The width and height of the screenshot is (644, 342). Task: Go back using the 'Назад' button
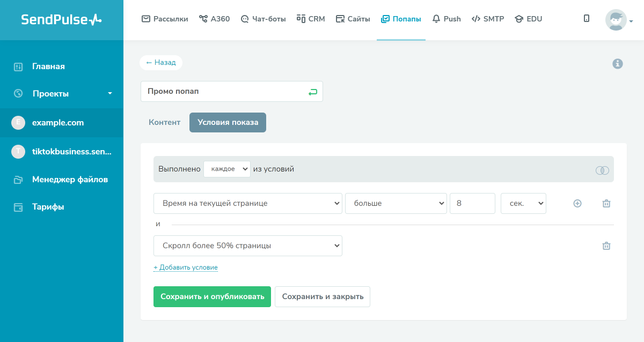[x=161, y=63]
